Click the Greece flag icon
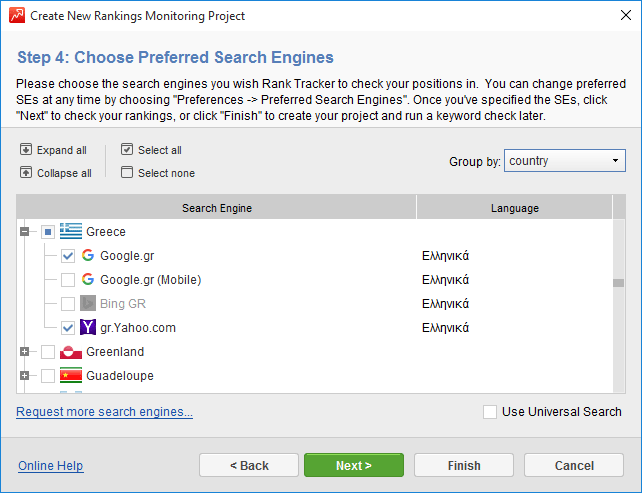Viewport: 642px width, 493px height. coord(71,232)
